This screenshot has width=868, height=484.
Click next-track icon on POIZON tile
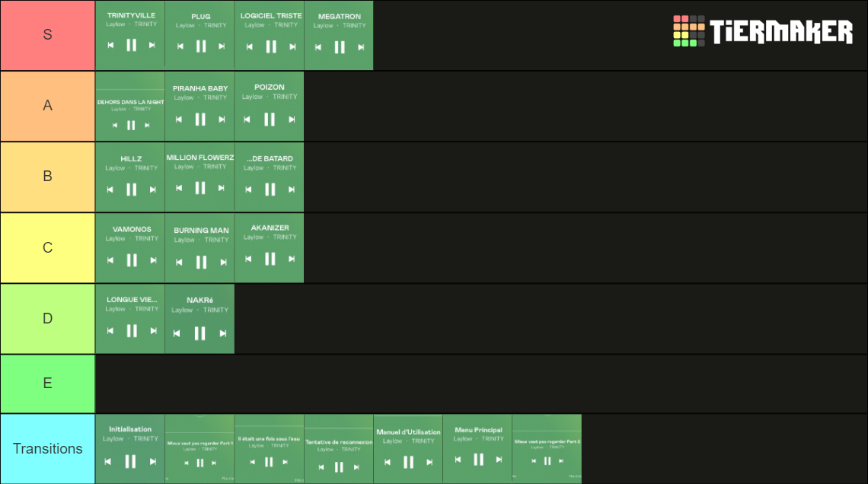point(292,119)
